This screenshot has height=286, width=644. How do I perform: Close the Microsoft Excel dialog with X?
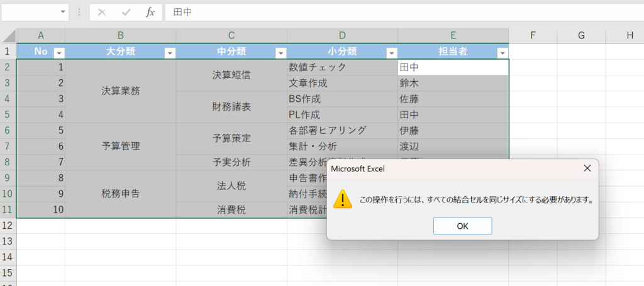587,168
